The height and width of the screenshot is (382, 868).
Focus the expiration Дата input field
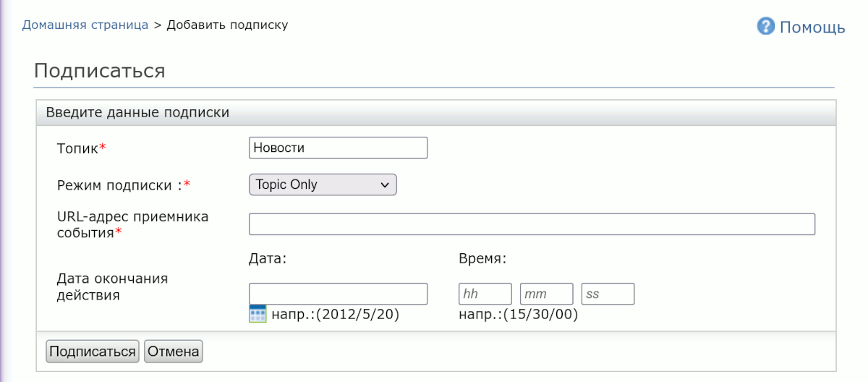point(338,294)
